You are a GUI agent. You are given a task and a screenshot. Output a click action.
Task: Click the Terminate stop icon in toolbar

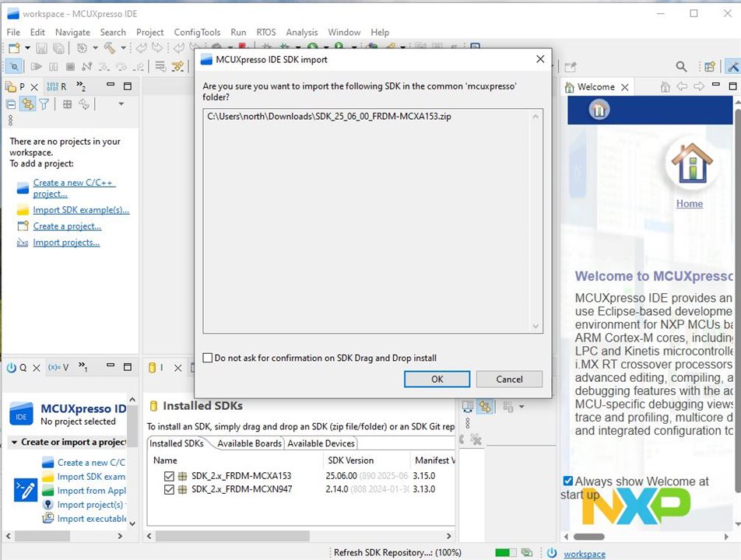(x=70, y=67)
